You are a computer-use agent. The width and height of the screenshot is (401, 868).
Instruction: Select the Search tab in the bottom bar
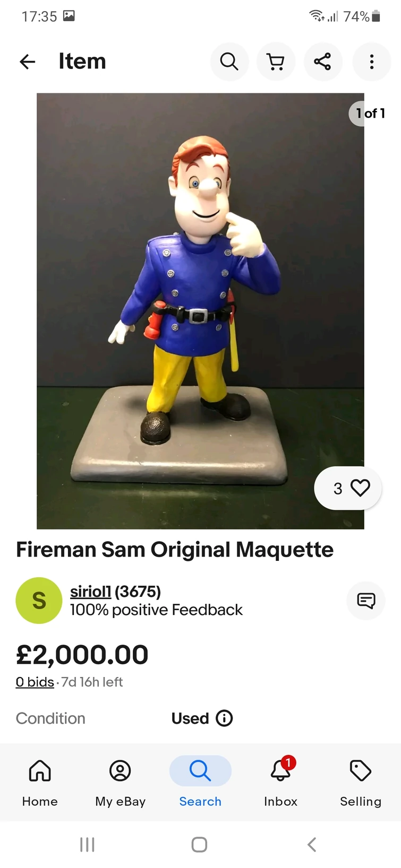point(200,783)
